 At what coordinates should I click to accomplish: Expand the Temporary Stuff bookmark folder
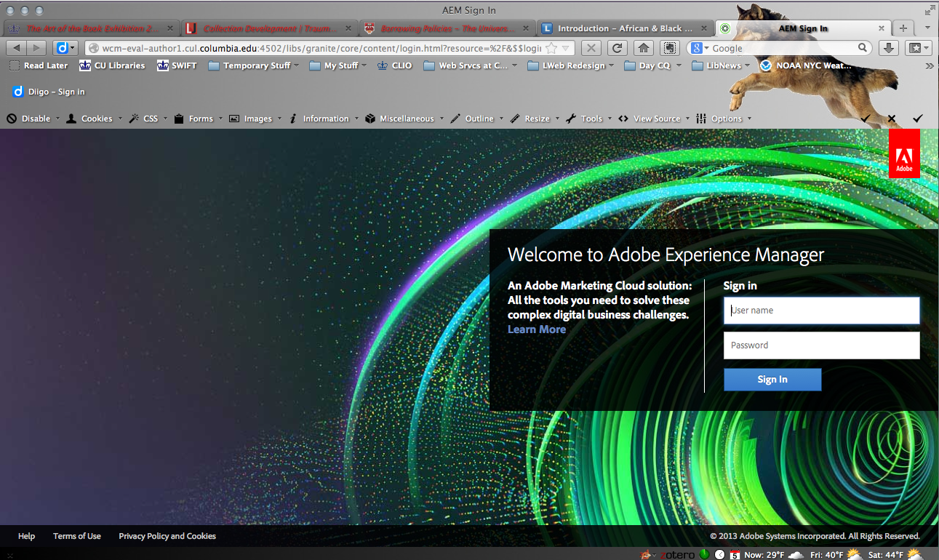pyautogui.click(x=254, y=65)
